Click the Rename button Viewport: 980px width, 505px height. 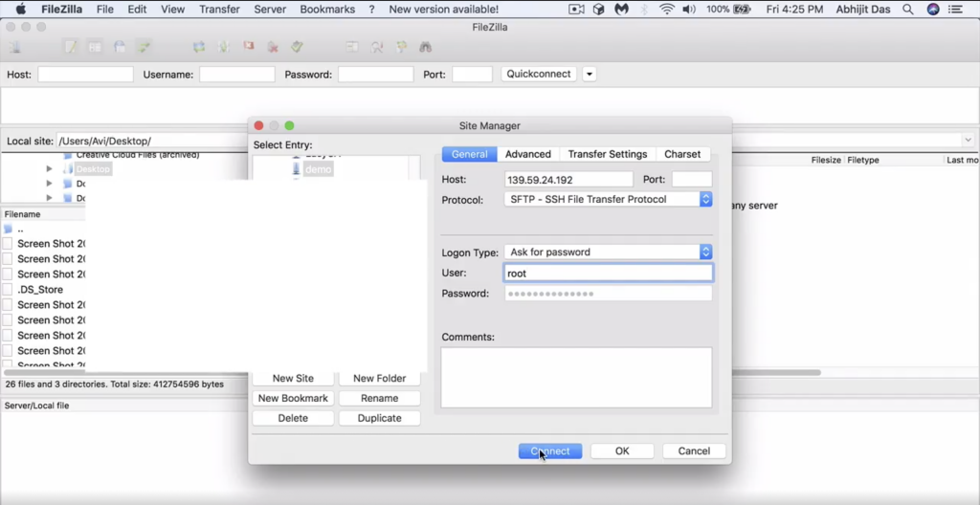[379, 398]
